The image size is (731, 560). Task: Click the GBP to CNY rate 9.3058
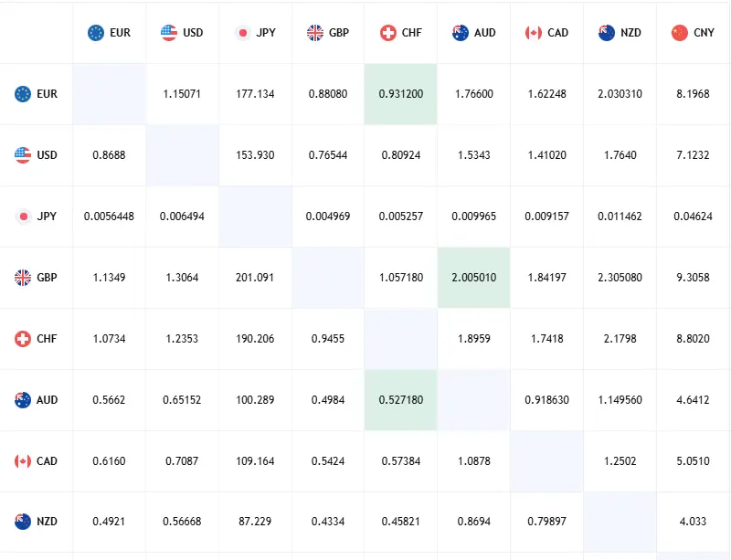[x=693, y=277]
